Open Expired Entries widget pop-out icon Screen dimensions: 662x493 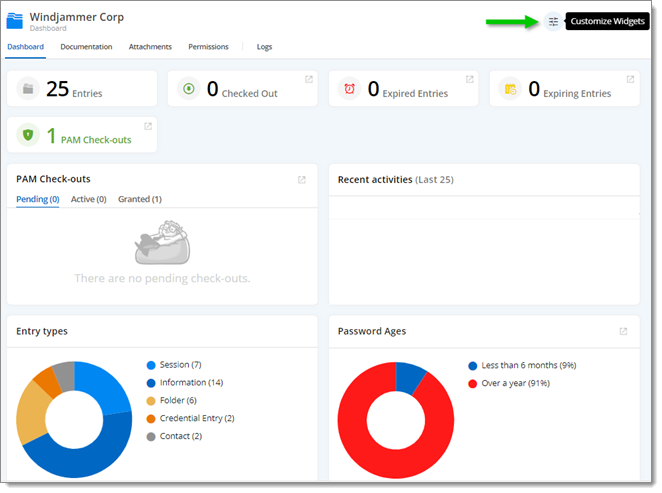point(469,79)
